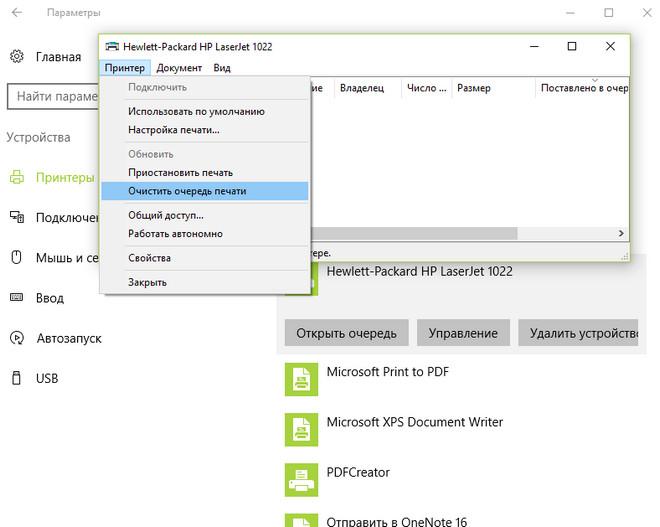Viewport: 660px width, 527px height.
Task: Click the Принтеры sidebar printer icon
Action: coord(17,177)
